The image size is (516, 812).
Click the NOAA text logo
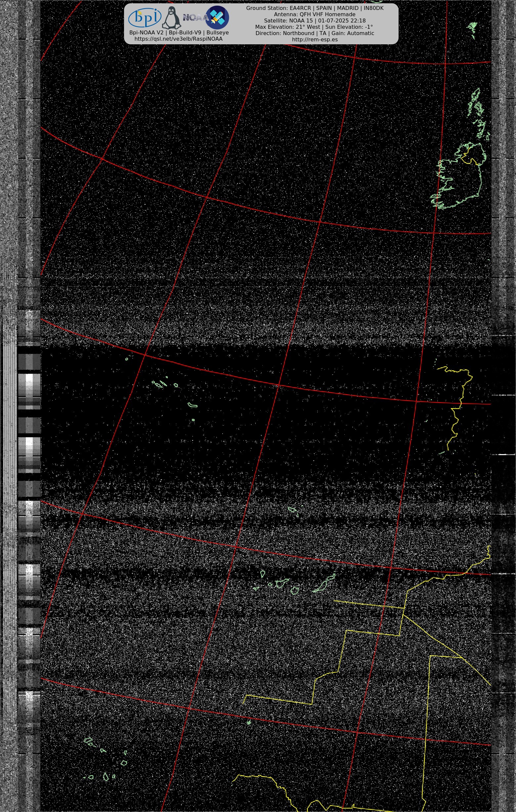195,18
